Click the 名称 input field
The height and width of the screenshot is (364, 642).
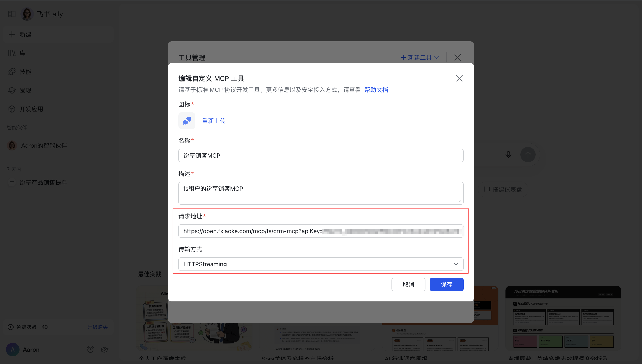321,155
